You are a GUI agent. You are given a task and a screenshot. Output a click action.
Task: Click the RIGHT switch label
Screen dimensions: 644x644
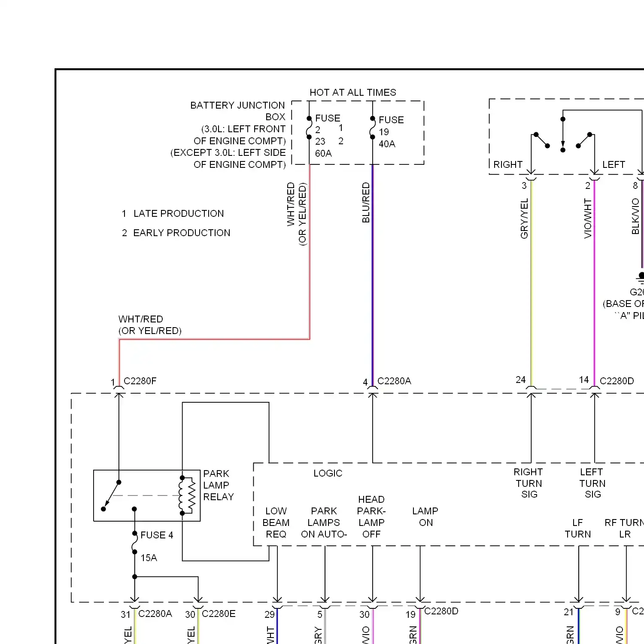coord(508,164)
